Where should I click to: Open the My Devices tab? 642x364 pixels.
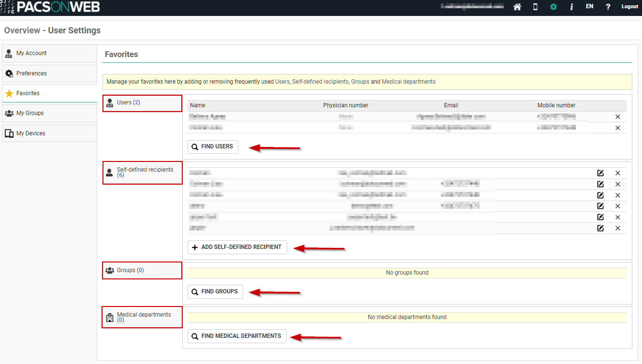[49, 133]
